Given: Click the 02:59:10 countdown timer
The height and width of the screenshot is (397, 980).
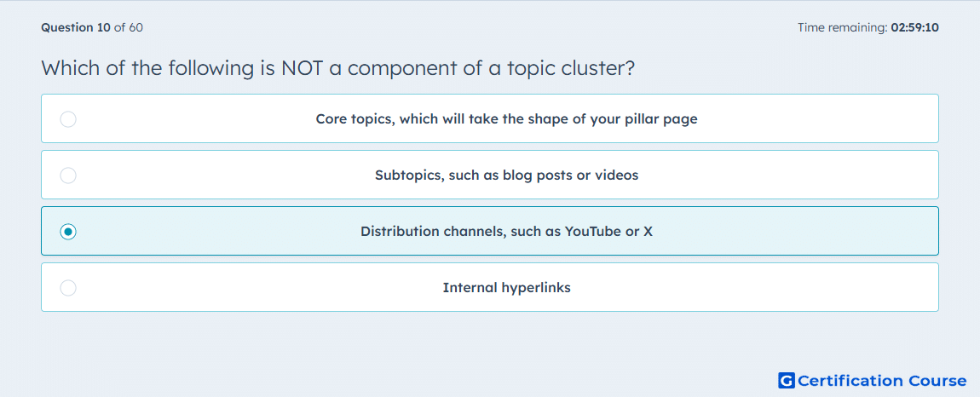Looking at the screenshot, I should coord(914,27).
